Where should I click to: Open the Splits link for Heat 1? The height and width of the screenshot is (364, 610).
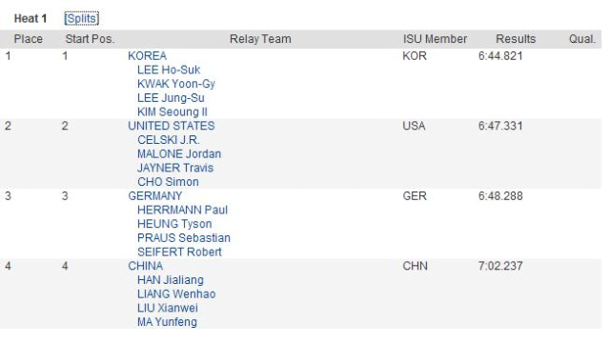click(81, 19)
